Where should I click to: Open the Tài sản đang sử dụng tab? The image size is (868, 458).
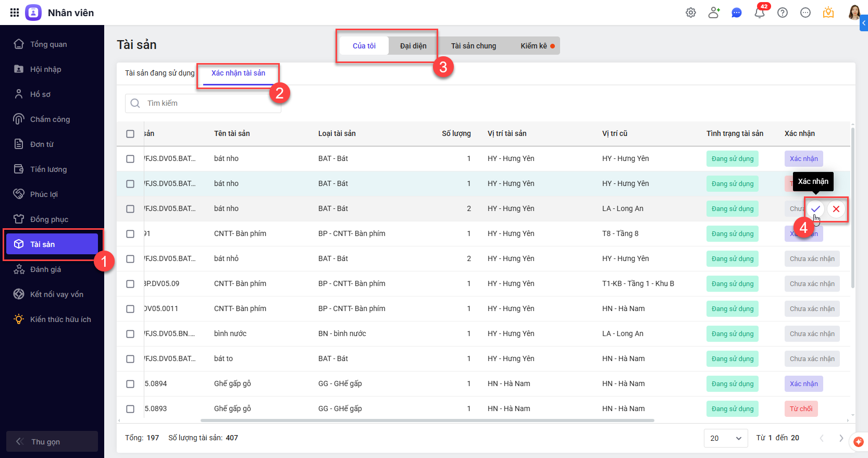click(159, 73)
